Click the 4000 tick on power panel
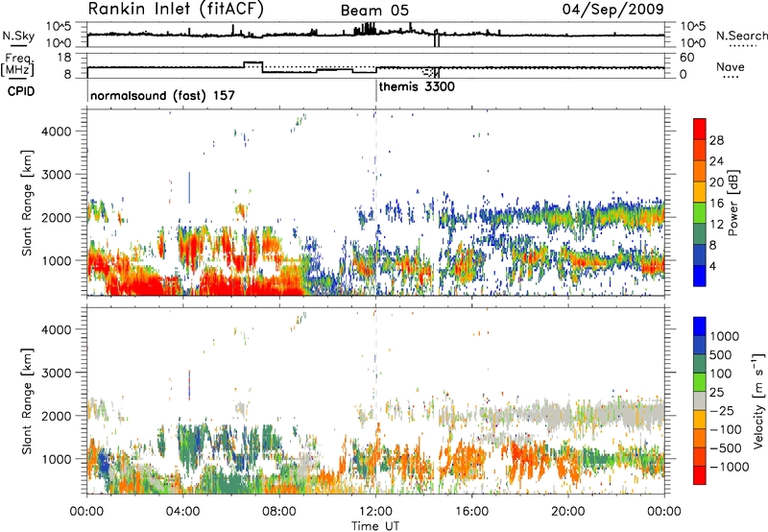 [56, 132]
